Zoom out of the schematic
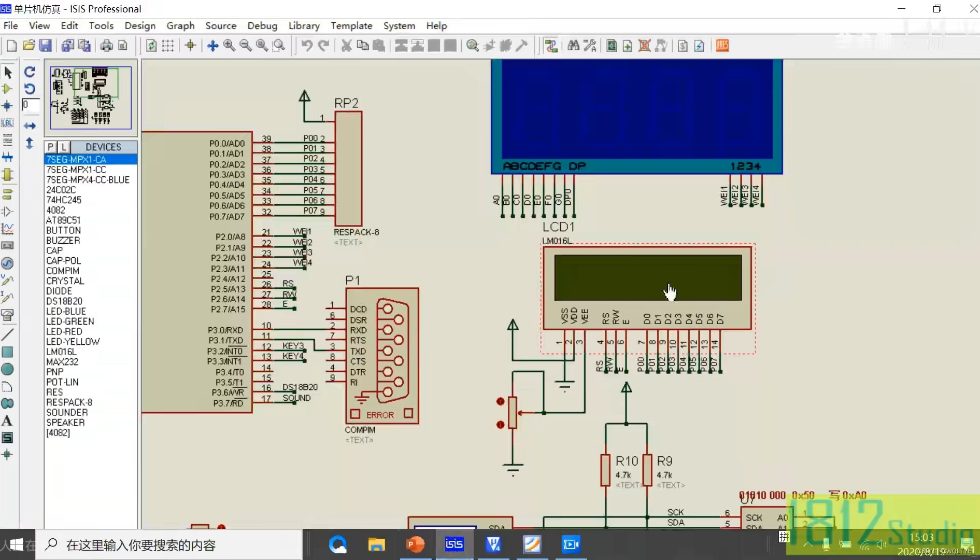This screenshot has height=560, width=980. pos(246,46)
